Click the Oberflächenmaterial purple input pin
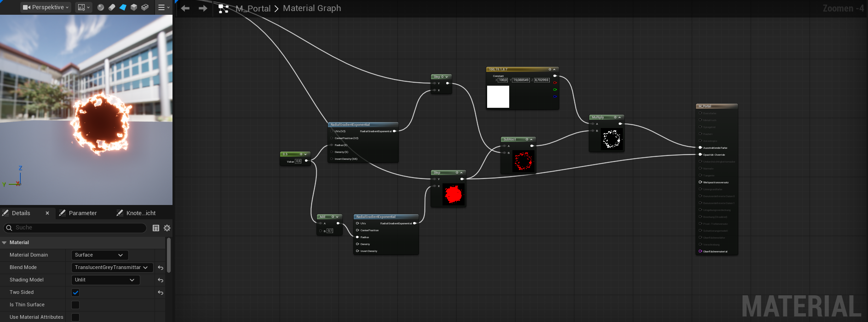The height and width of the screenshot is (322, 868). tap(701, 251)
